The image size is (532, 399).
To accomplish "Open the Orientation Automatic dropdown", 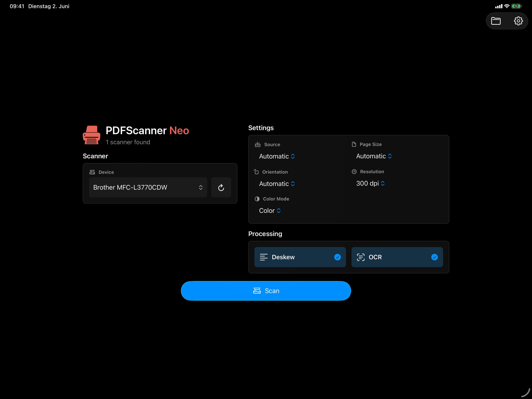I will 277,184.
